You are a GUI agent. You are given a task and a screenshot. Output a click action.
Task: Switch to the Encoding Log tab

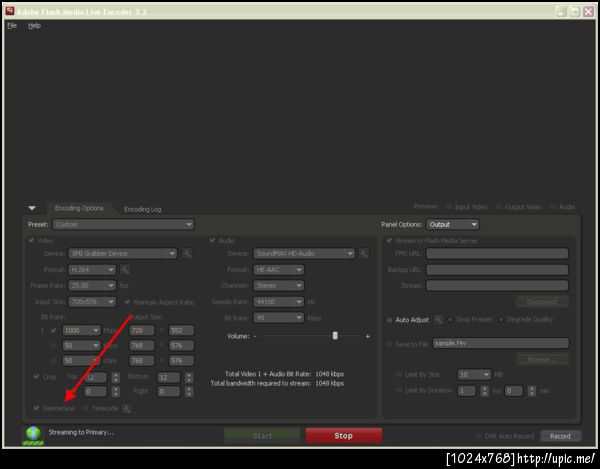[142, 209]
